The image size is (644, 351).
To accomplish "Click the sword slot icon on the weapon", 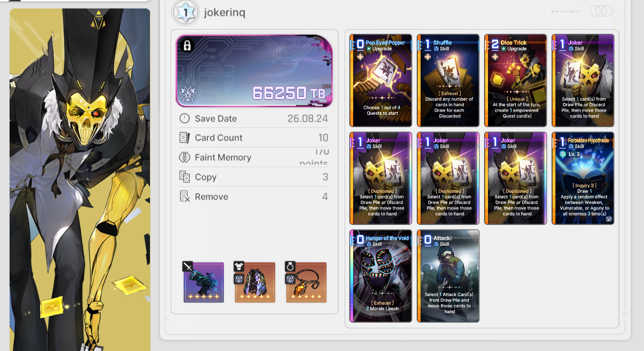I will (x=188, y=266).
